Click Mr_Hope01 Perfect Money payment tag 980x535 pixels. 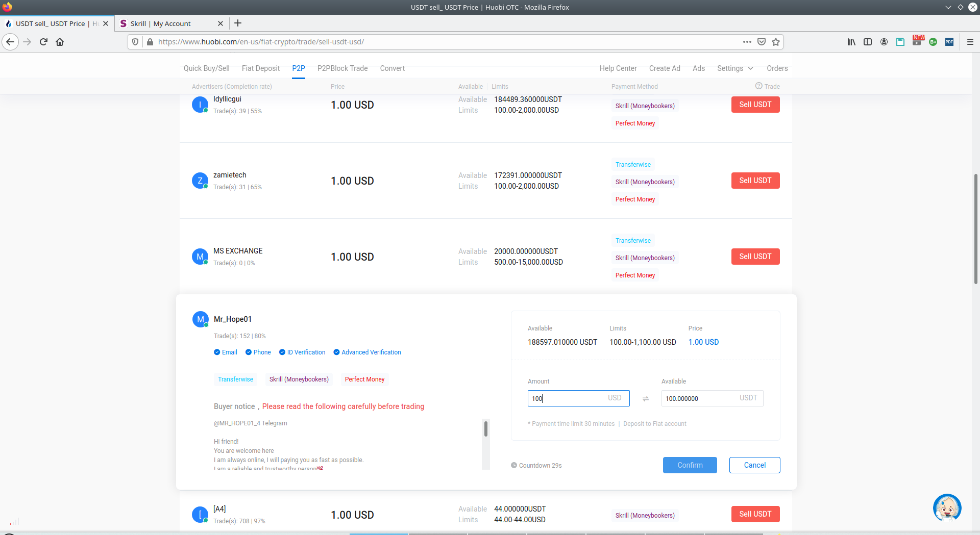[x=364, y=379]
